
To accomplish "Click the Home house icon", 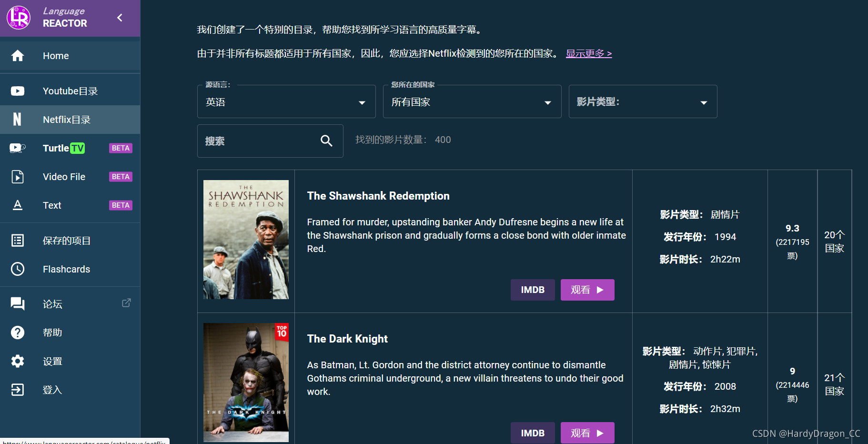I will coord(18,56).
